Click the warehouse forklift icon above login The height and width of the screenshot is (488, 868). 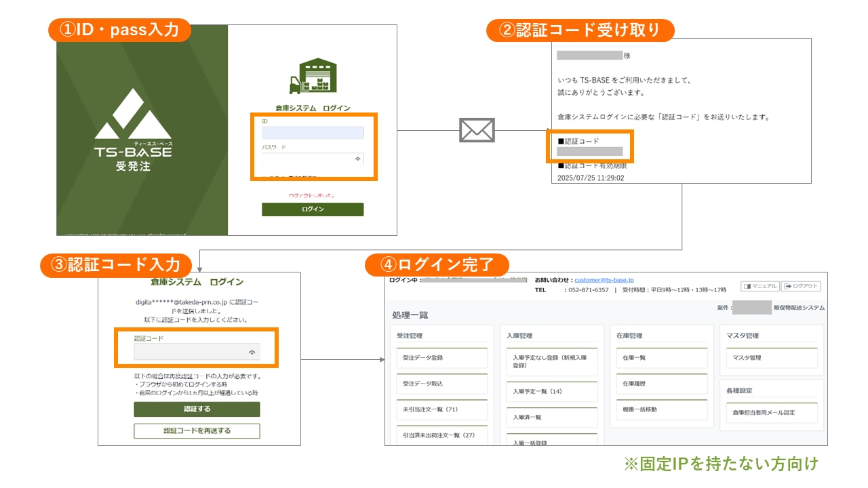(313, 76)
